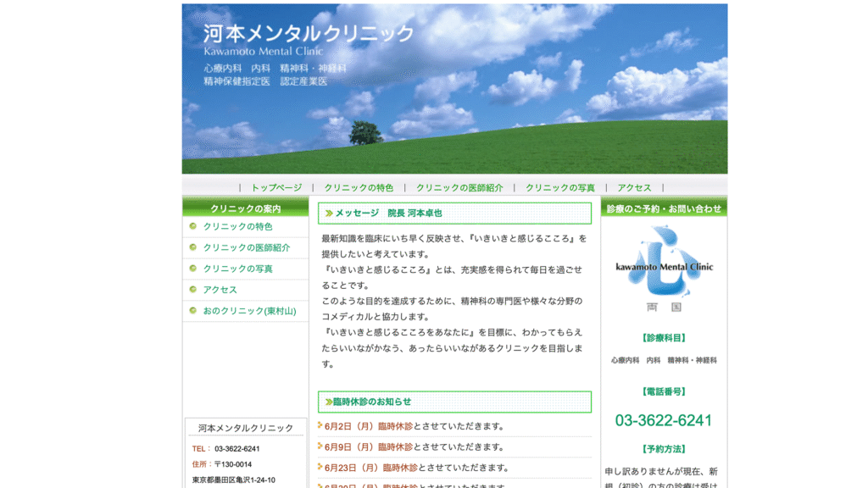The image size is (868, 488).
Task: Open アクセス in the top navigation bar
Action: coord(634,187)
